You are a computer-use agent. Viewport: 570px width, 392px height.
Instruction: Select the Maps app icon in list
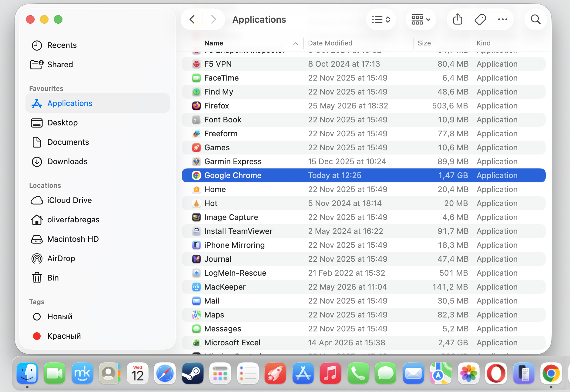(196, 315)
